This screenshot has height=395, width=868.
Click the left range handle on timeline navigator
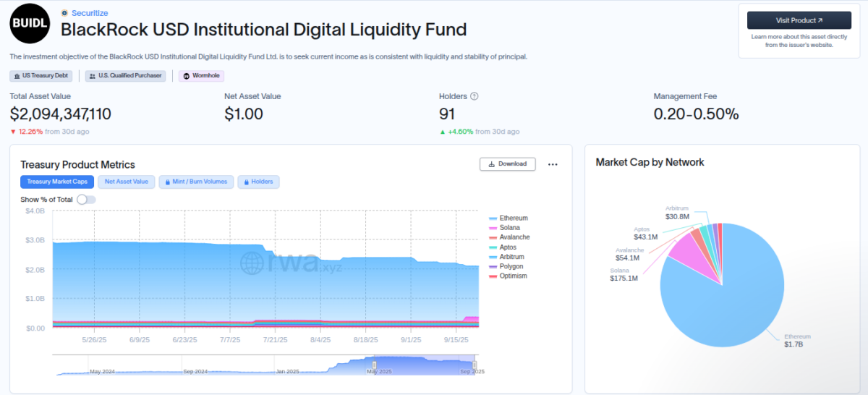374,365
